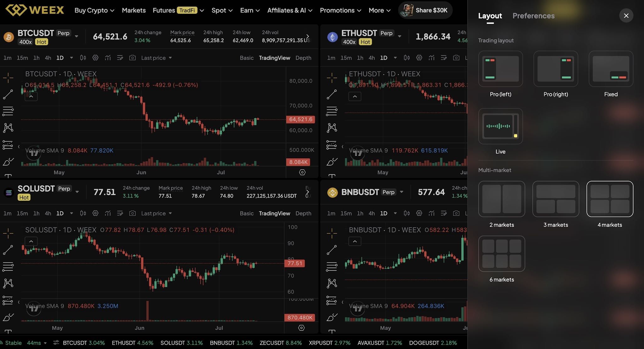Image resolution: width=644 pixels, height=349 pixels.
Task: Switch to Layout tab
Action: 490,16
